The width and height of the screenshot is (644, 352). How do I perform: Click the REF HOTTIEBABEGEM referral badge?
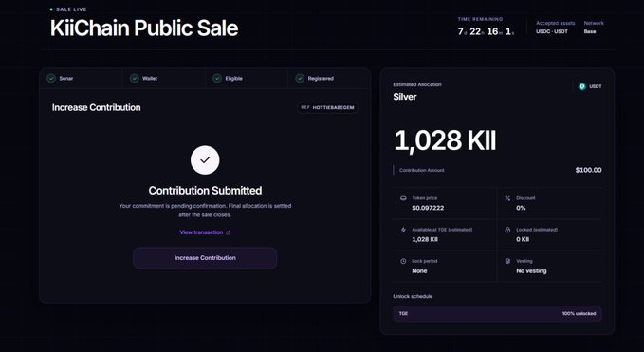click(x=327, y=107)
